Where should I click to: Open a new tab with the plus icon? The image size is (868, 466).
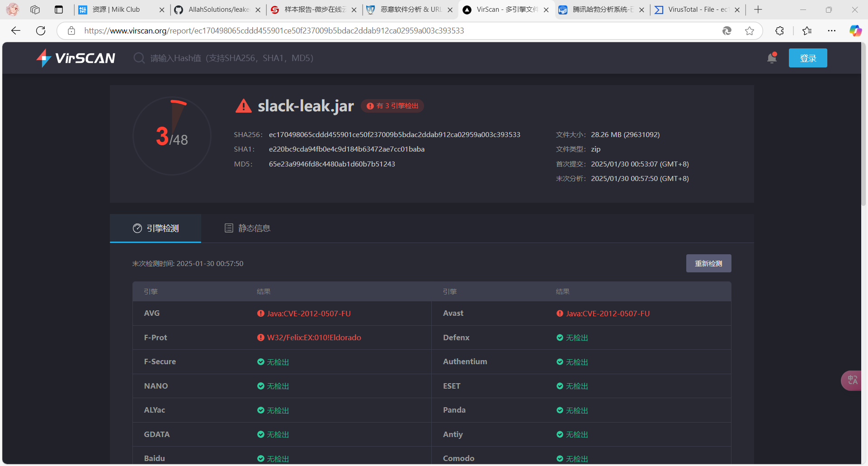[758, 10]
